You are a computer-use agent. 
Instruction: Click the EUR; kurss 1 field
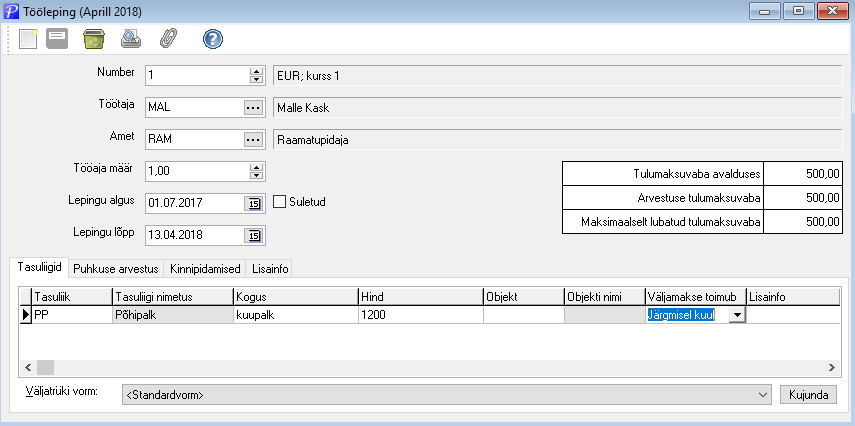pyautogui.click(x=558, y=75)
